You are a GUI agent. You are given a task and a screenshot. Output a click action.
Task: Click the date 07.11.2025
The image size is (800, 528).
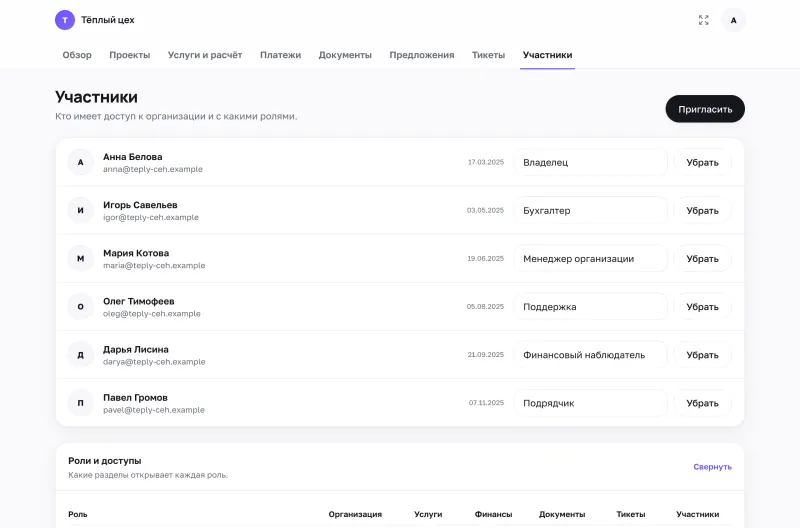486,403
